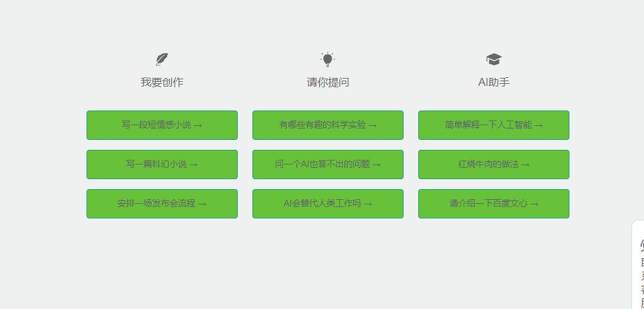Ask AI会替代人类工作吗
The height and width of the screenshot is (309, 644).
pos(328,204)
